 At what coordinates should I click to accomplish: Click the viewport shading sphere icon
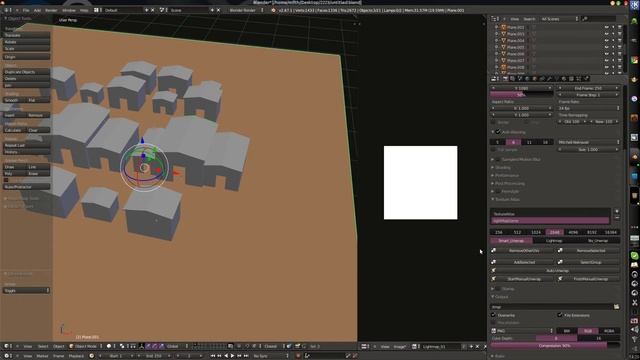point(109,346)
